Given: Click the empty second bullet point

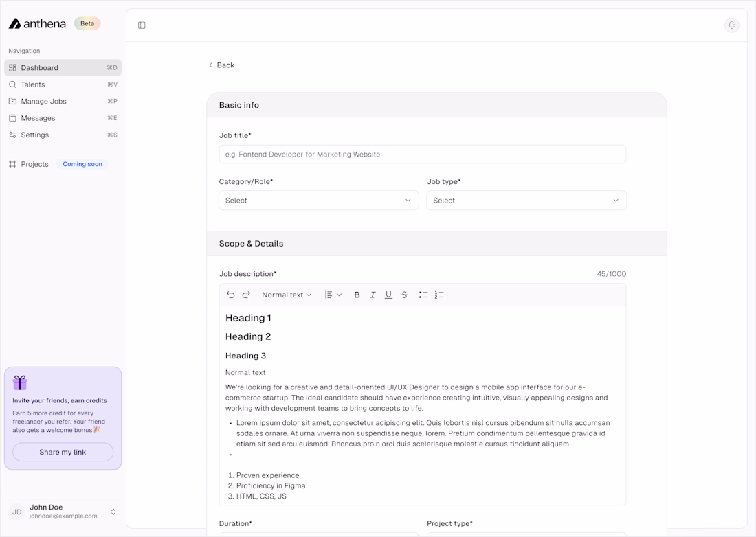Looking at the screenshot, I should coord(232,455).
